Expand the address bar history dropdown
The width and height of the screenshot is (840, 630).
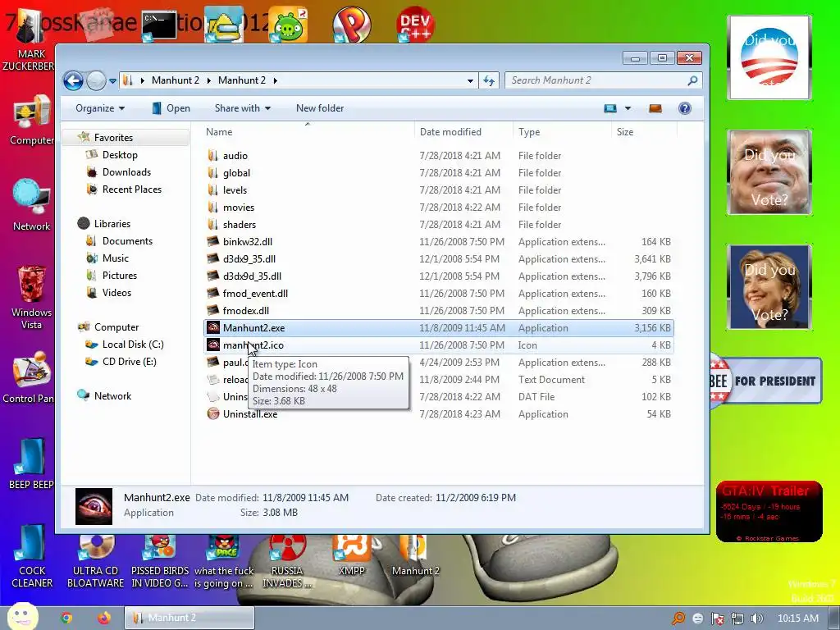pyautogui.click(x=470, y=80)
